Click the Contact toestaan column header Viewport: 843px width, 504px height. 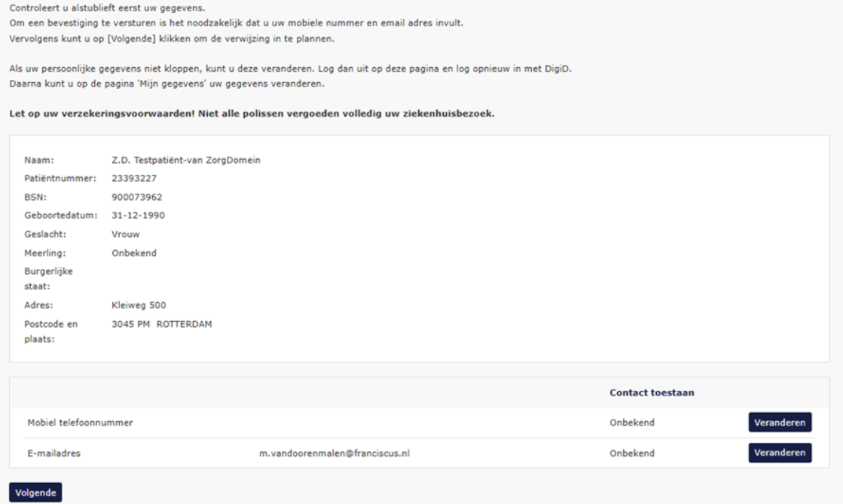tap(652, 393)
